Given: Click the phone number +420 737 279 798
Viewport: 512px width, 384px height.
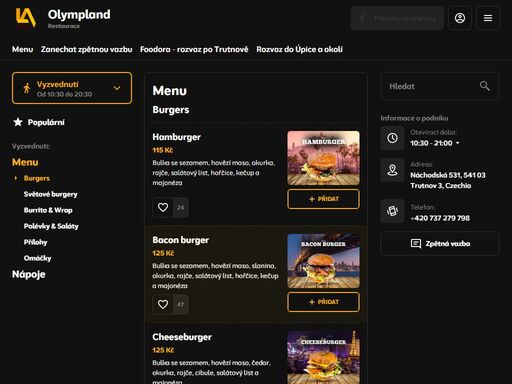Looking at the screenshot, I should tap(440, 218).
